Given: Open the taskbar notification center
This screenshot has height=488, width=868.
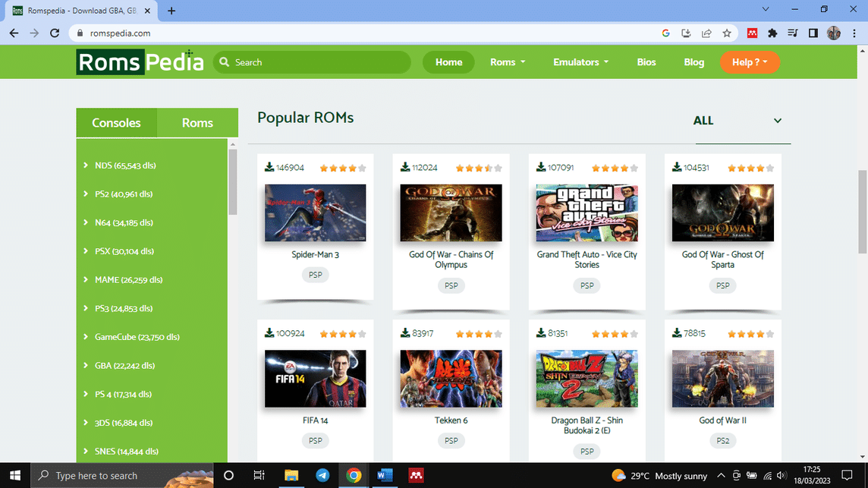Looking at the screenshot, I should click(847, 475).
